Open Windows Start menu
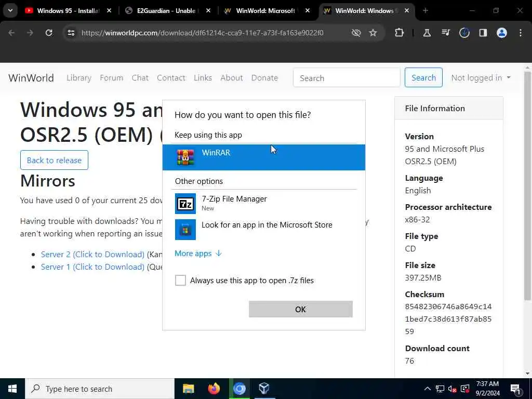This screenshot has width=532, height=399. (x=12, y=389)
